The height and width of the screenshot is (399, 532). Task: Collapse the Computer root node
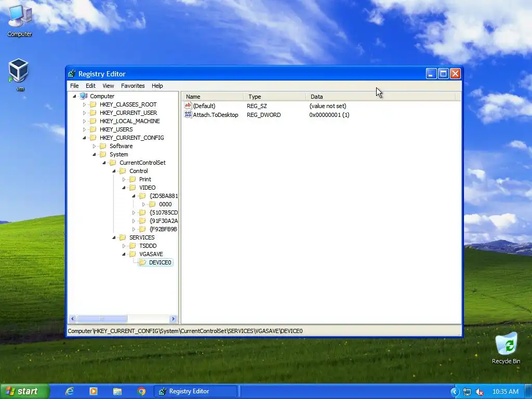[x=74, y=96]
